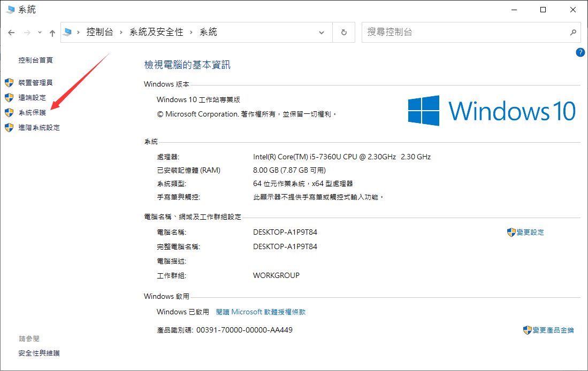The image size is (588, 371).
Task: Open 系統保護 link
Action: [x=32, y=112]
